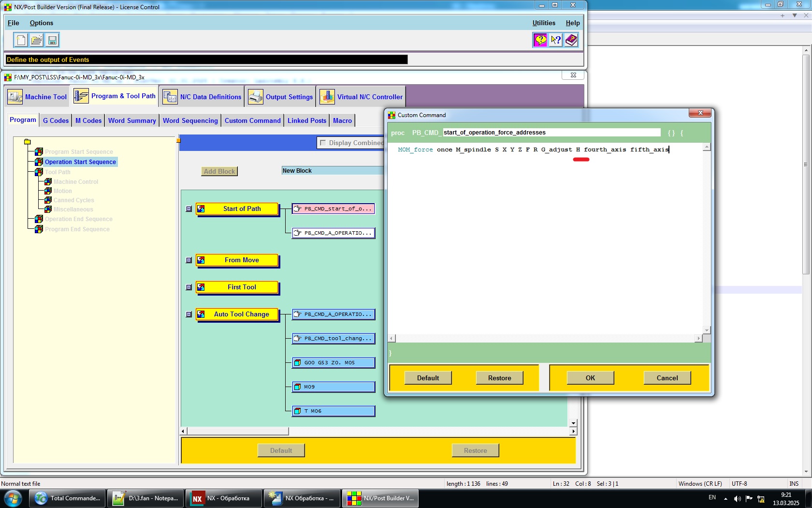Click the Save file toolbar icon
The image size is (812, 508).
[53, 40]
